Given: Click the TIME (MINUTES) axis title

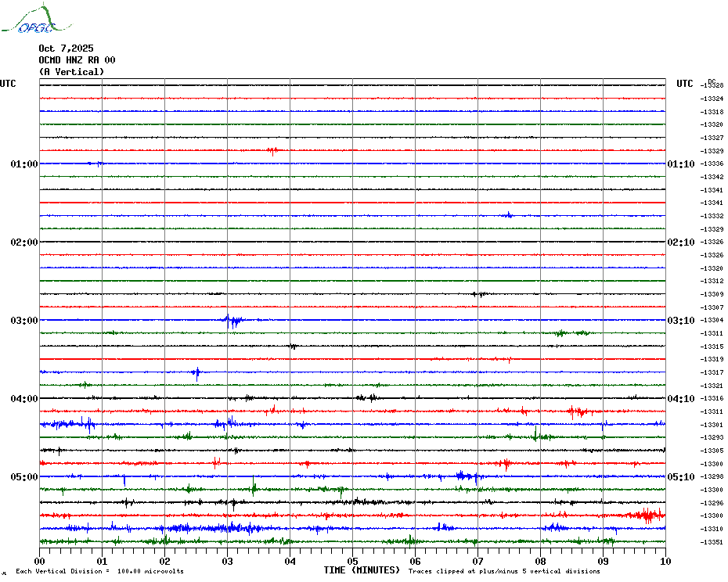Looking at the screenshot, I should (x=362, y=570).
